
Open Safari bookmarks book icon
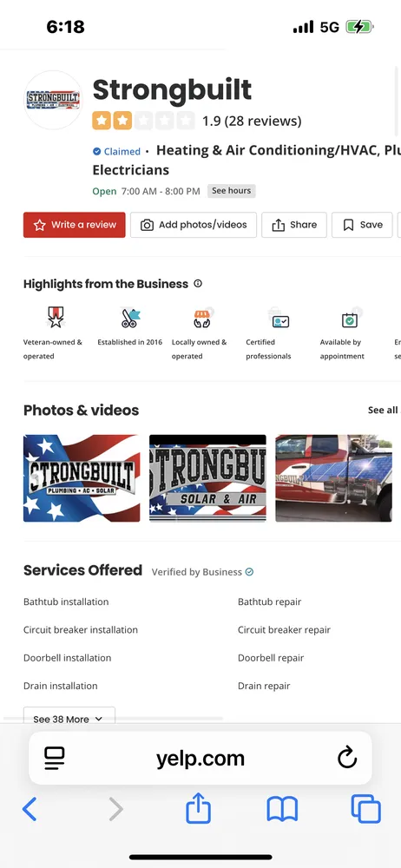click(x=282, y=809)
